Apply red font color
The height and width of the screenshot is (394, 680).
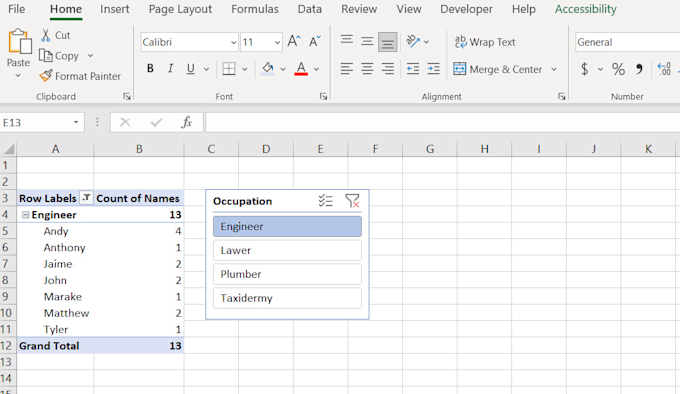pos(301,68)
